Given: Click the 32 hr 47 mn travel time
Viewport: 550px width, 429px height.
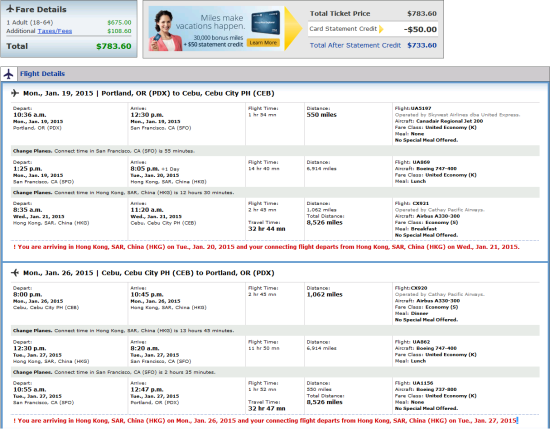Looking at the screenshot, I should coord(267,408).
